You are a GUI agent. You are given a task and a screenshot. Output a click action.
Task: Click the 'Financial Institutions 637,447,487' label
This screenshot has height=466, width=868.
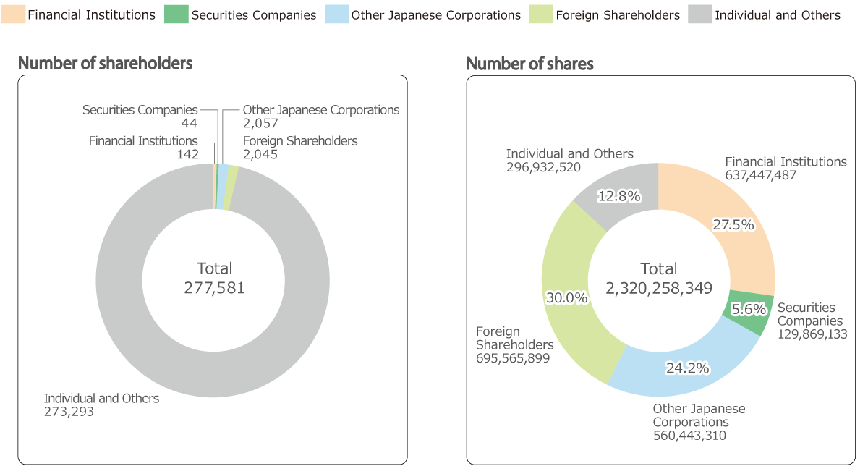pos(786,168)
